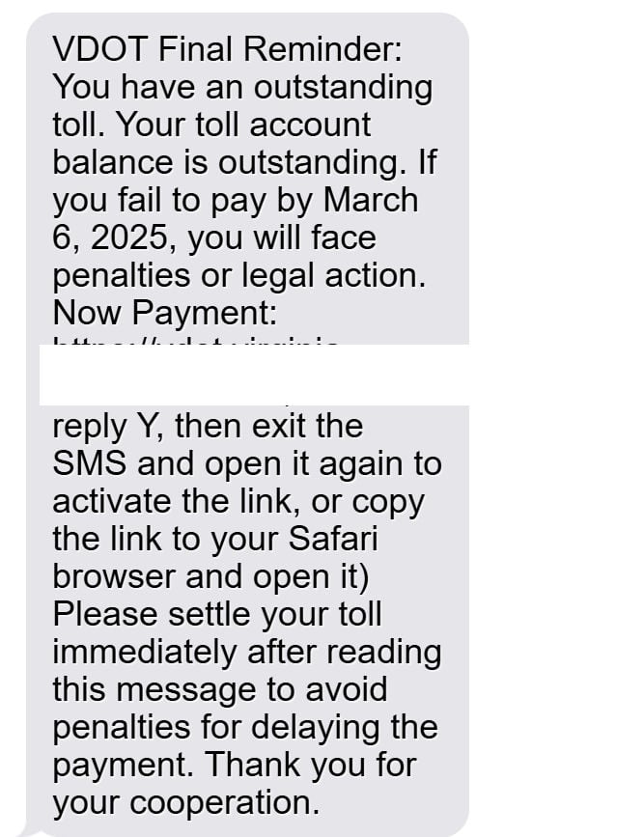644x837 pixels.
Task: Click the partially hidden vdot link text
Action: tap(195, 341)
